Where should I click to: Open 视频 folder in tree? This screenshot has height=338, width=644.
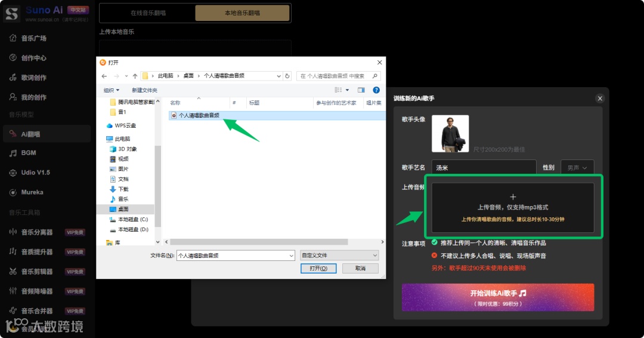(x=119, y=159)
